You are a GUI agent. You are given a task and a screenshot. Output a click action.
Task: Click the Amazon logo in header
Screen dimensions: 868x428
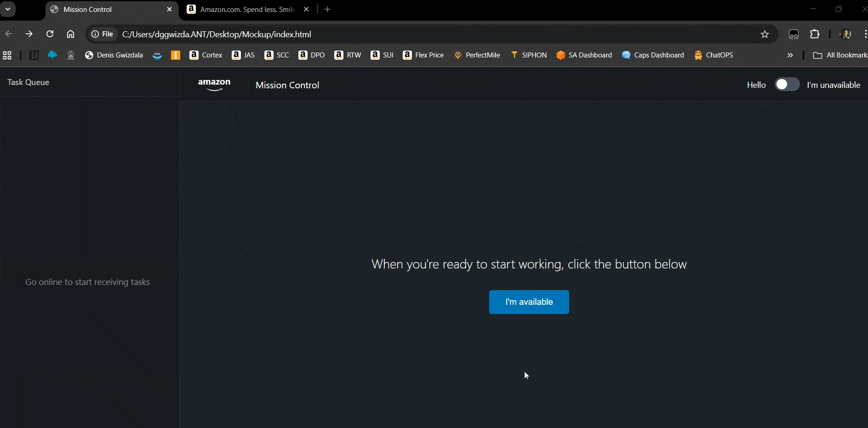[214, 85]
